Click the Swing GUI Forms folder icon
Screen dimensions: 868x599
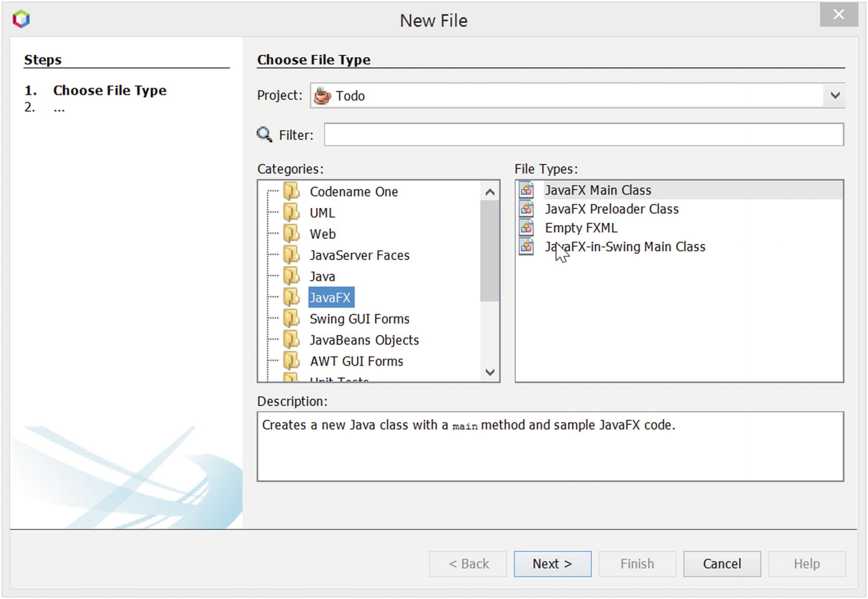291,318
